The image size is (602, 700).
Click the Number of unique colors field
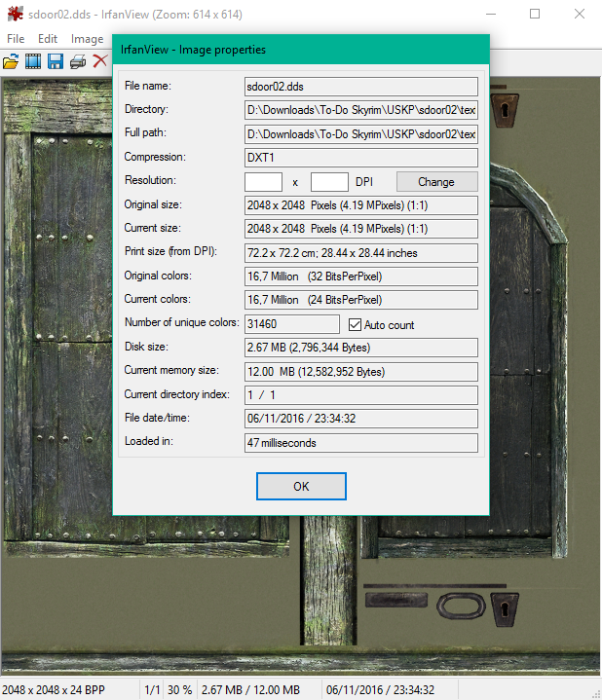click(291, 324)
